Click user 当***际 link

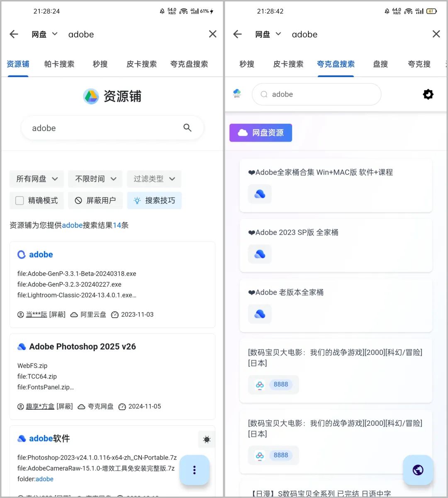[37, 315]
